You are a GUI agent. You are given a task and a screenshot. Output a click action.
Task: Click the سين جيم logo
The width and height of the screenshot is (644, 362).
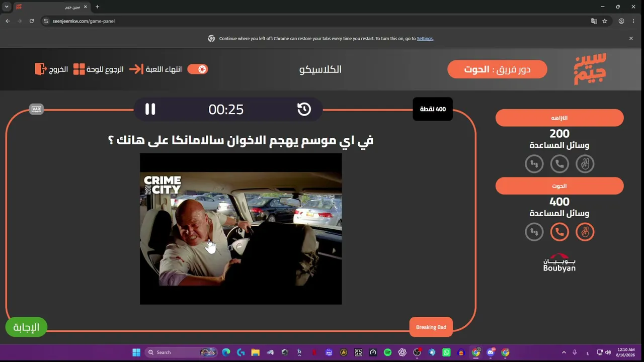tap(590, 69)
